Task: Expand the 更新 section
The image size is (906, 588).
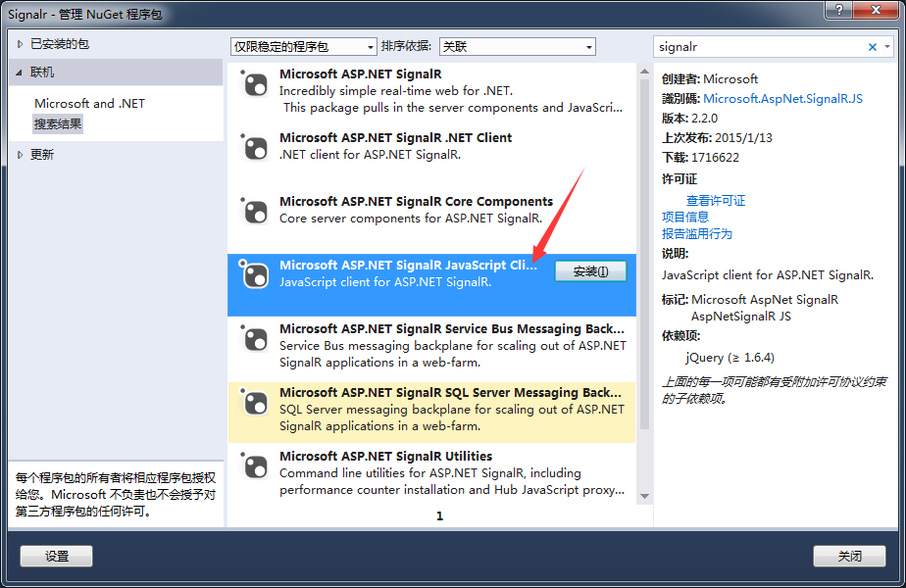Action: (20, 154)
